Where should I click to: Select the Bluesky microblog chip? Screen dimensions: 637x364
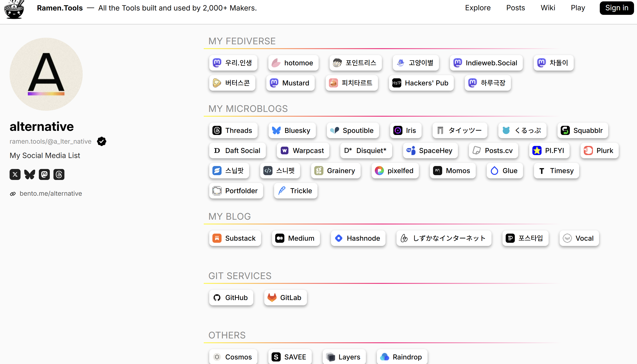tap(292, 130)
